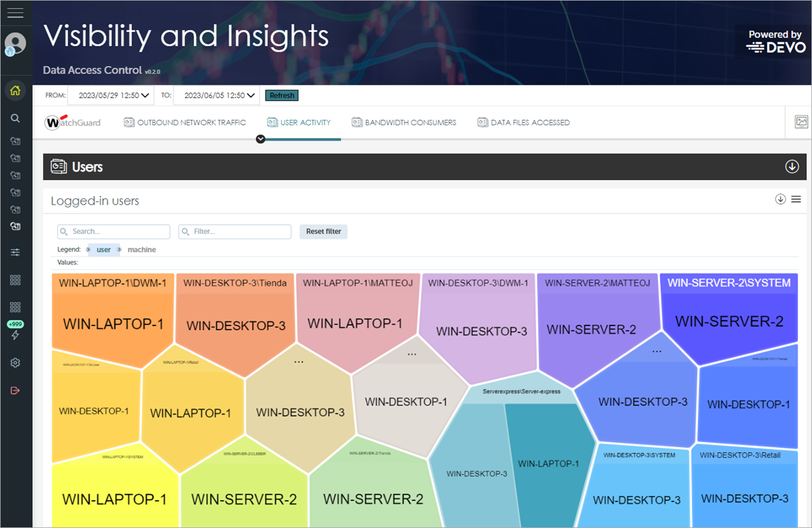
Task: Open the Home dashboard icon in sidebar
Action: click(x=15, y=90)
